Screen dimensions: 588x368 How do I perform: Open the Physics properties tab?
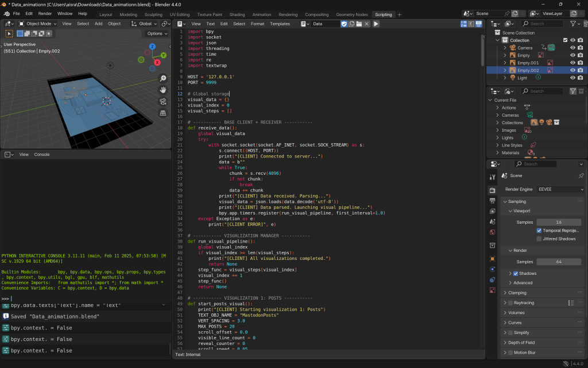[x=492, y=269]
